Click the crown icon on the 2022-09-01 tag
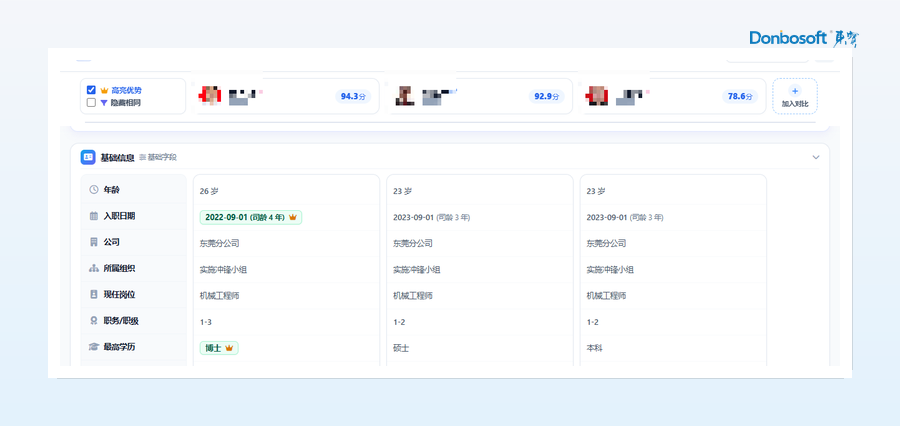 tap(293, 218)
